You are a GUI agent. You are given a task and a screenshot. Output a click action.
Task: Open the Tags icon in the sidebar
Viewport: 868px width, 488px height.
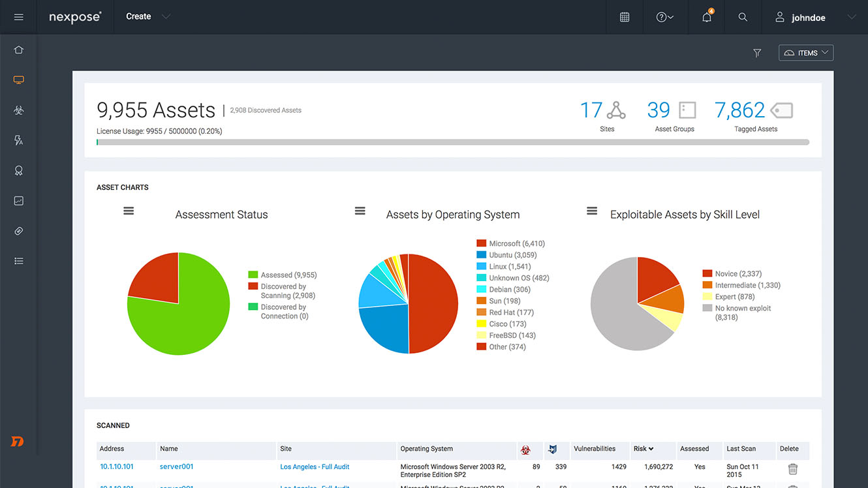tap(18, 230)
